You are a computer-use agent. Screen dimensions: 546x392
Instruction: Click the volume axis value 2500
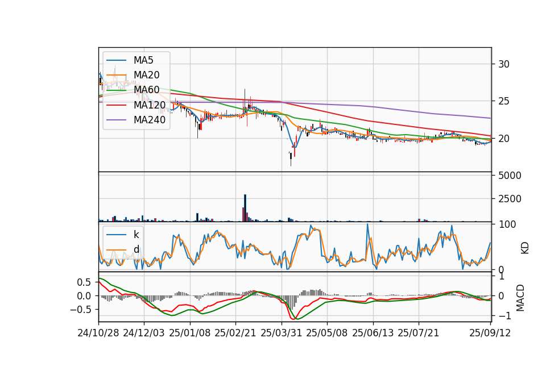pos(510,199)
